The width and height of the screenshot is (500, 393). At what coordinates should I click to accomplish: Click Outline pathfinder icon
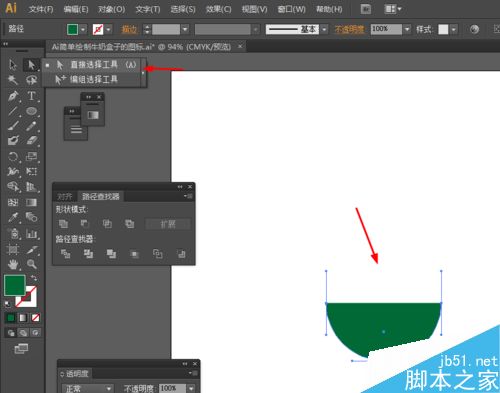pos(158,254)
